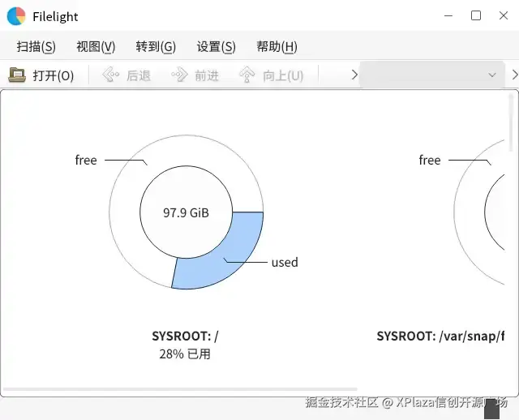Screen dimensions: 519x420
Task: Click the right-edge toolbar overflow chevron
Action: click(514, 75)
